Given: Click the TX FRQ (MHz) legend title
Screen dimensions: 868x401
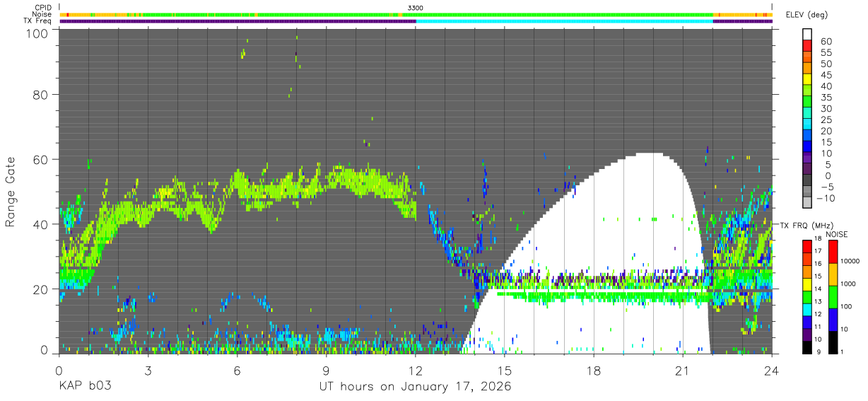Looking at the screenshot, I should click(x=806, y=226).
